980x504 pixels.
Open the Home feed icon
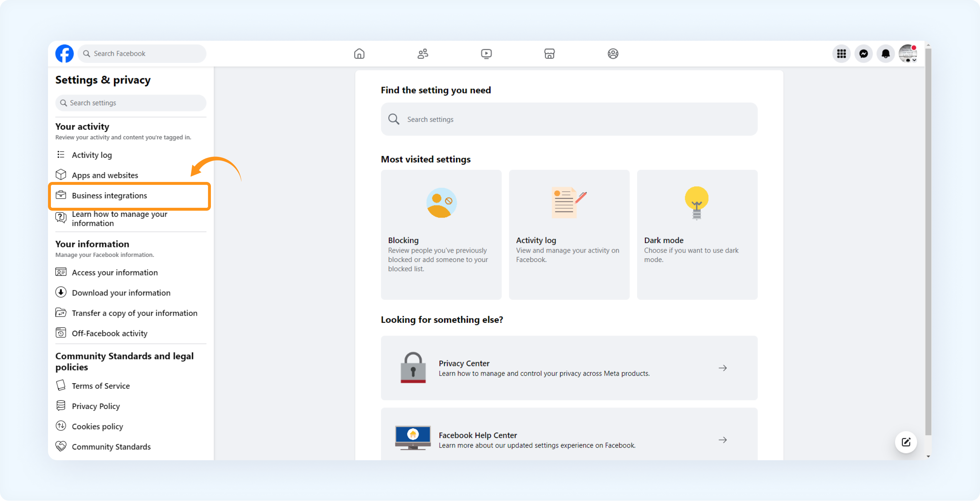click(x=359, y=53)
